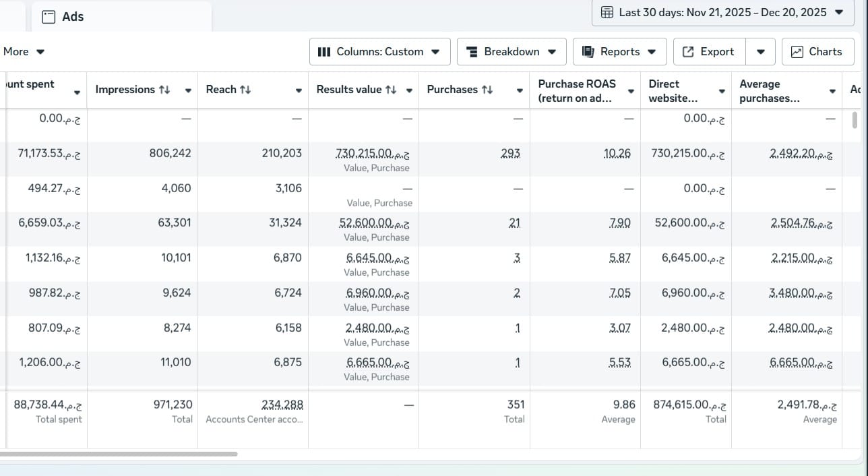This screenshot has width=868, height=476.
Task: Click the vertical scrollbar thumb at table's right
Action: [x=855, y=121]
